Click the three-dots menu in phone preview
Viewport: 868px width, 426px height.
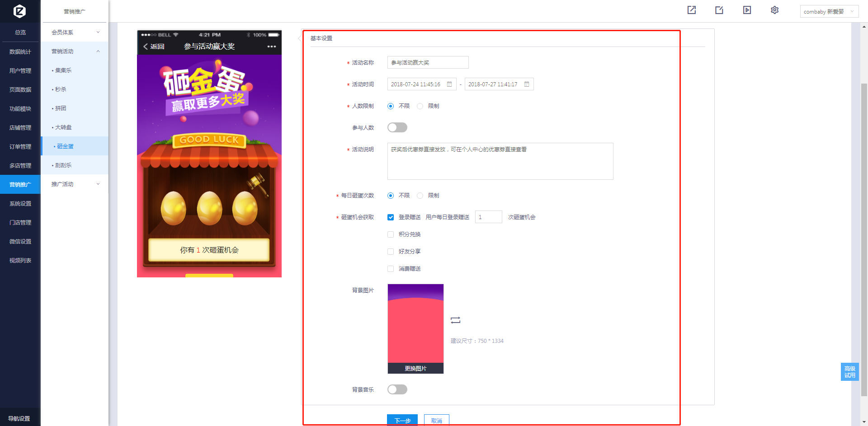coord(271,47)
